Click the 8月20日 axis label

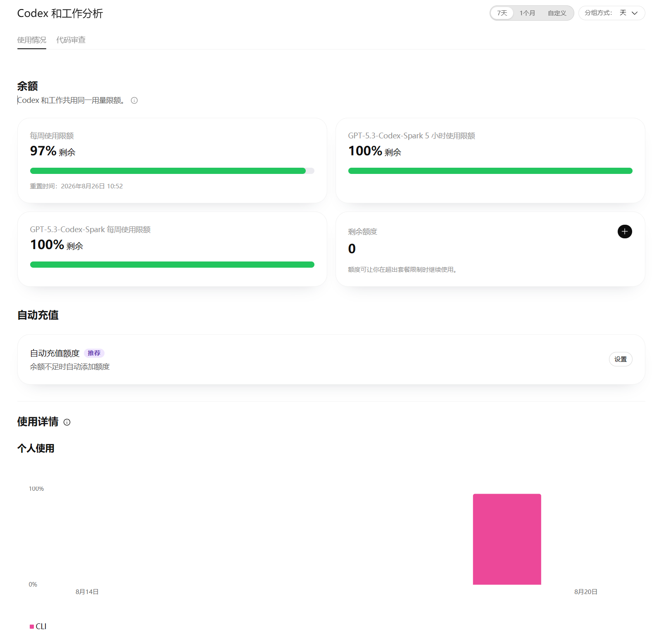click(x=586, y=592)
